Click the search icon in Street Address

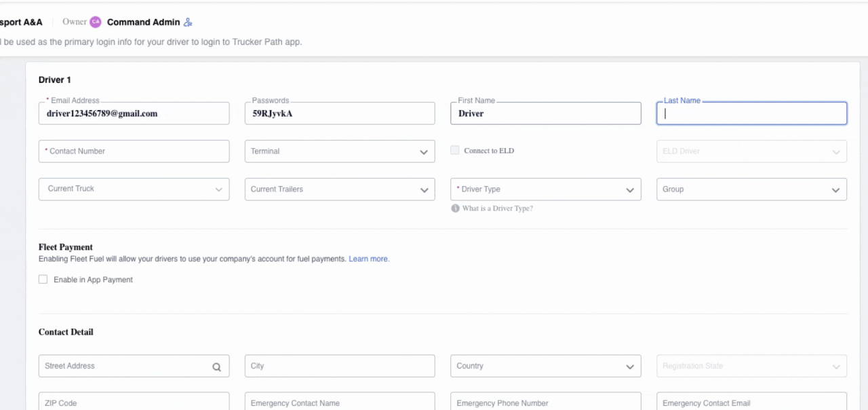coord(216,367)
